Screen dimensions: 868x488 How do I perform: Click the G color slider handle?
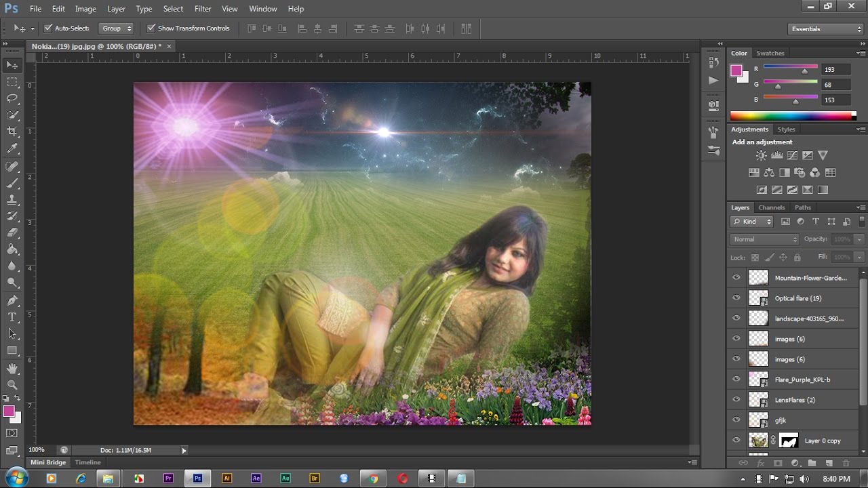point(778,86)
